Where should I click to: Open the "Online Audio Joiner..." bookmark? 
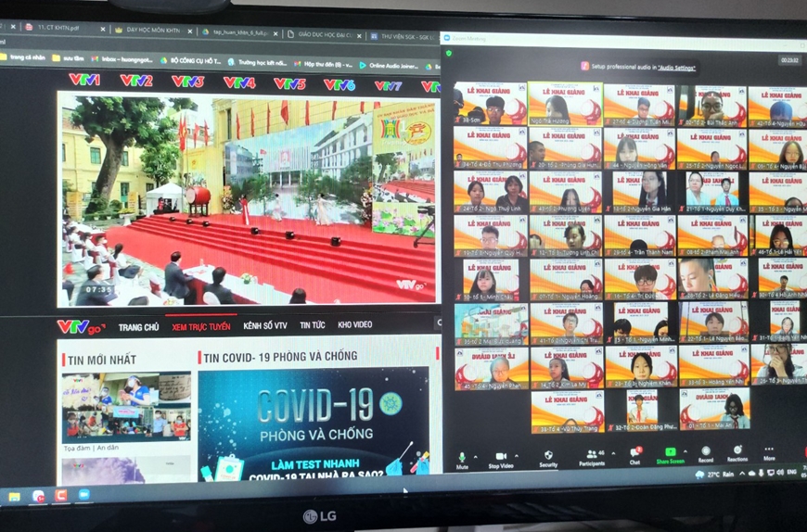388,66
